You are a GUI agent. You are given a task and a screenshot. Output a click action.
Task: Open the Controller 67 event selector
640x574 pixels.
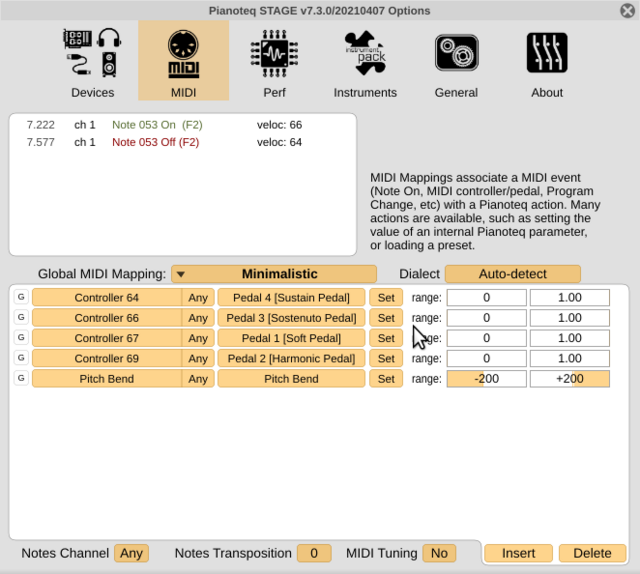(x=107, y=338)
